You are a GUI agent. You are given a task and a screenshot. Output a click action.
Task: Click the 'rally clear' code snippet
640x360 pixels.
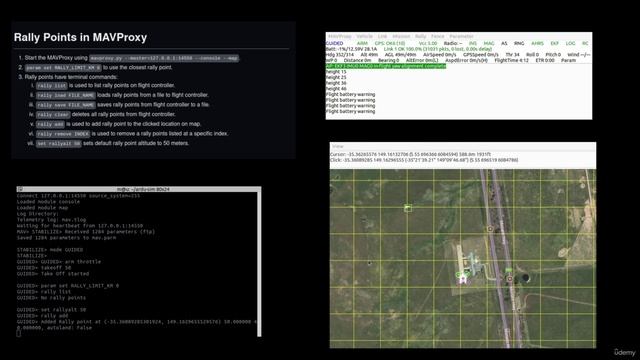click(x=53, y=115)
